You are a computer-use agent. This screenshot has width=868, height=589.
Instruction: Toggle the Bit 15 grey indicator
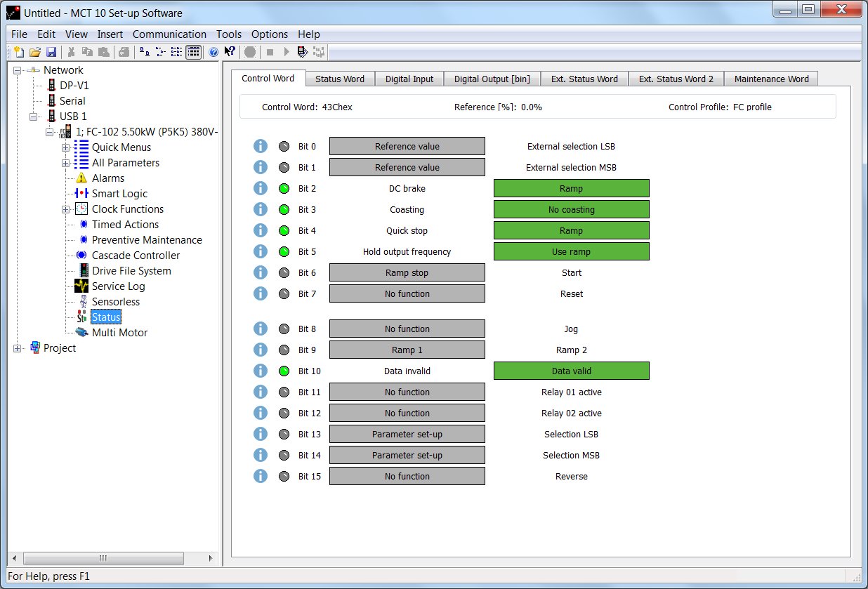coord(284,476)
